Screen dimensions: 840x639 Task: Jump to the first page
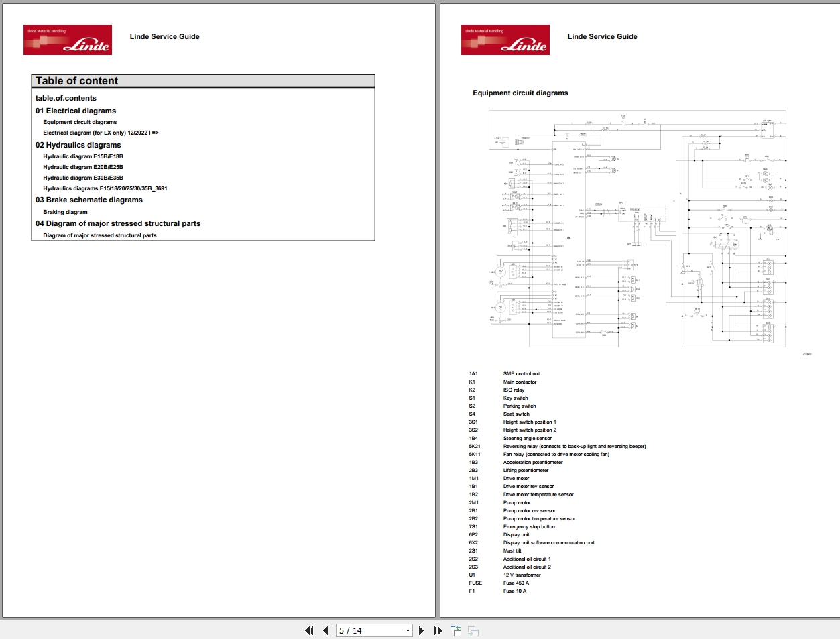click(x=309, y=630)
